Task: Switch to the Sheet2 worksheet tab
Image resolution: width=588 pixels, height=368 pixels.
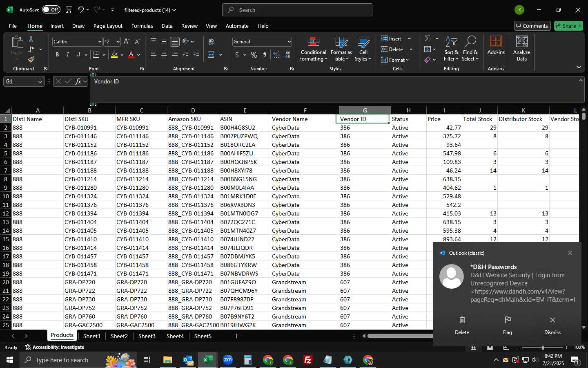Action: tap(119, 336)
